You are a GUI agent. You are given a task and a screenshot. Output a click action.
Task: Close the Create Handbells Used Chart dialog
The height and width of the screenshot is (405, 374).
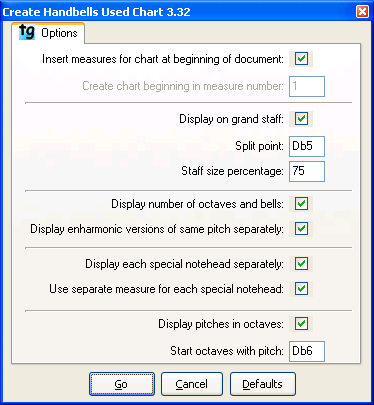362,12
